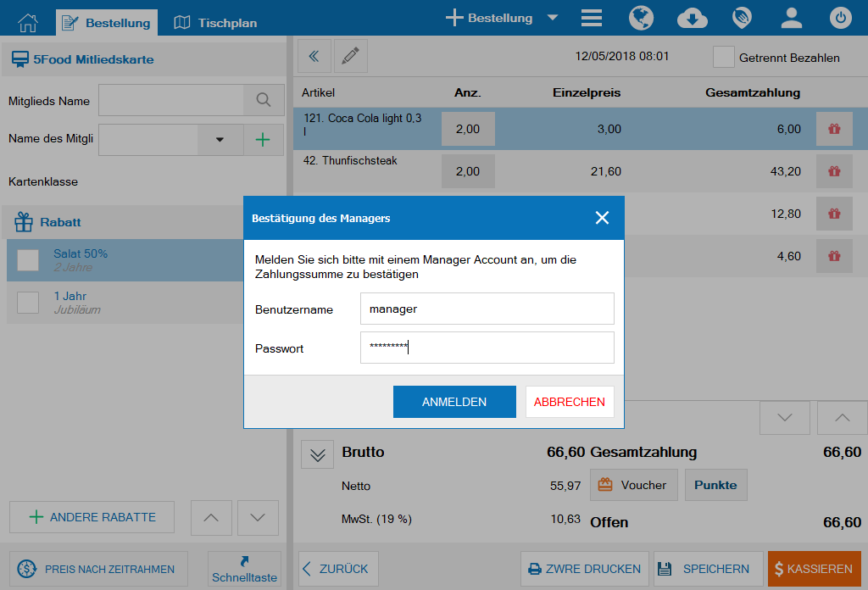Screen dimensions: 868x590
Task: Click into the Benutzername input field
Action: tap(487, 309)
